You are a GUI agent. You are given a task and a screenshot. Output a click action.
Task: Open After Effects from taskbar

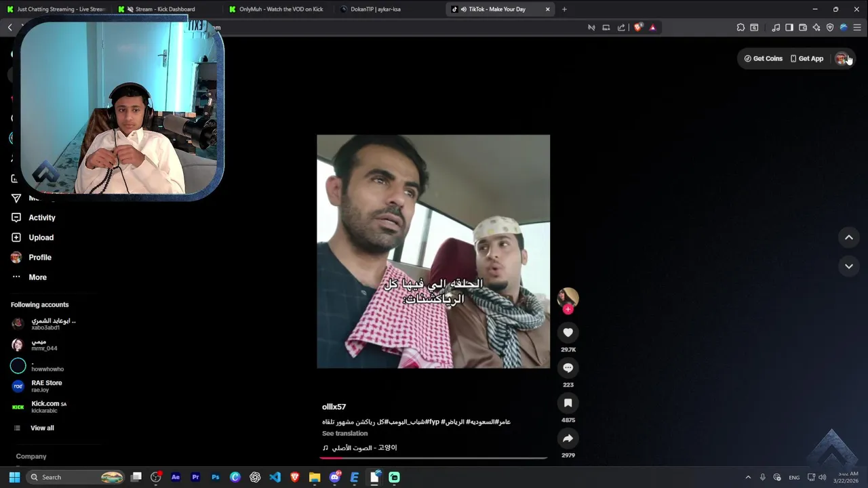176,477
